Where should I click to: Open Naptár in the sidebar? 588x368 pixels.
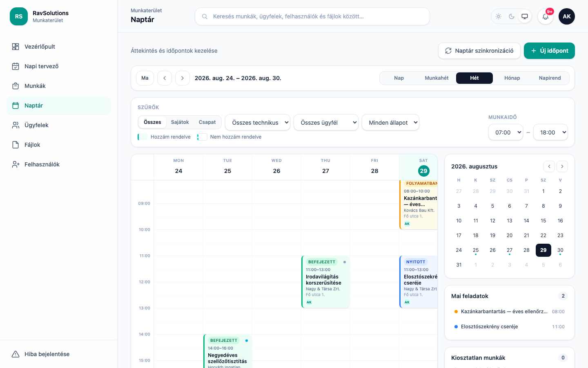pos(59,105)
